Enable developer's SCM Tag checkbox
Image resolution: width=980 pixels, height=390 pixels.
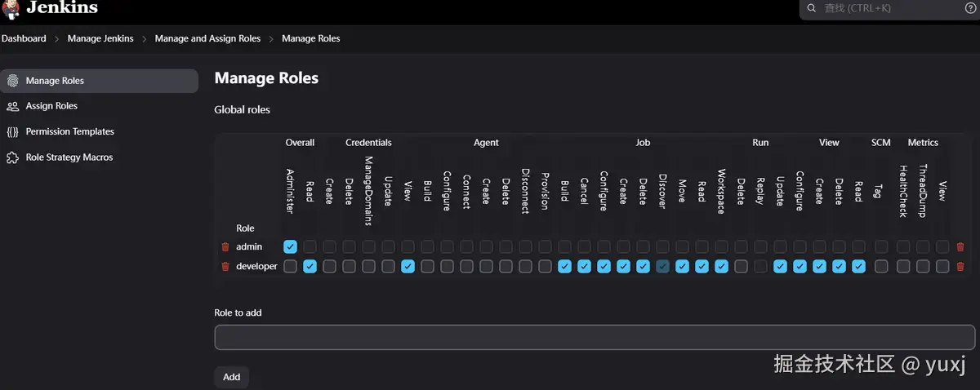click(881, 266)
